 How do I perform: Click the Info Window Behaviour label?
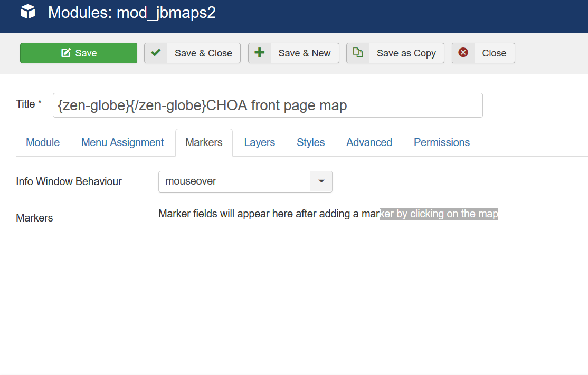[x=69, y=181]
